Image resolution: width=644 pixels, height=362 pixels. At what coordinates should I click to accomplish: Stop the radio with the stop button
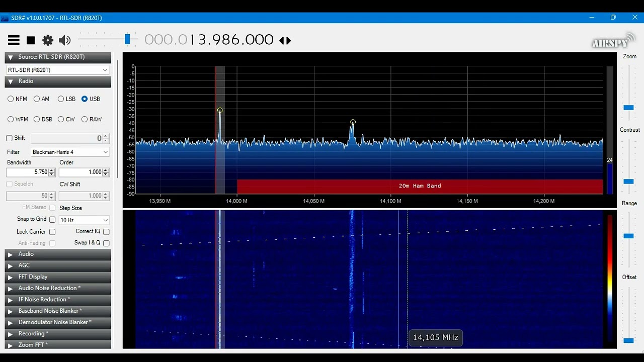tap(31, 40)
